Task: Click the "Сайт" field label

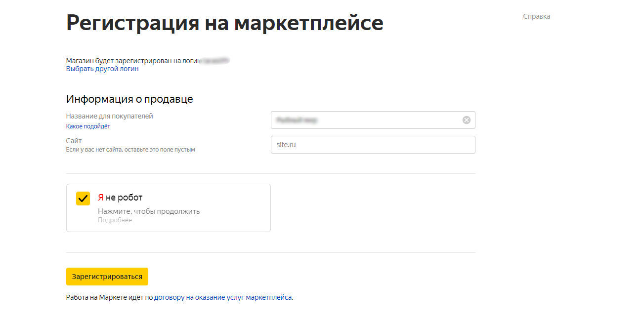Action: [x=74, y=141]
